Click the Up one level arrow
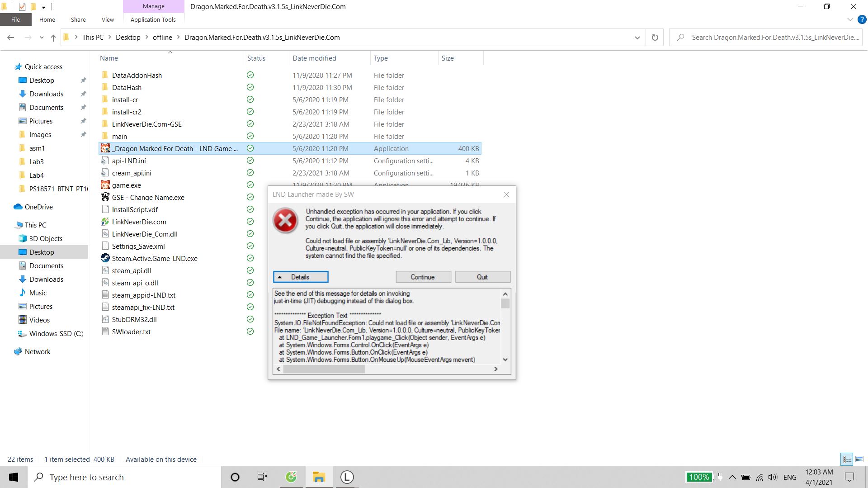 point(53,38)
